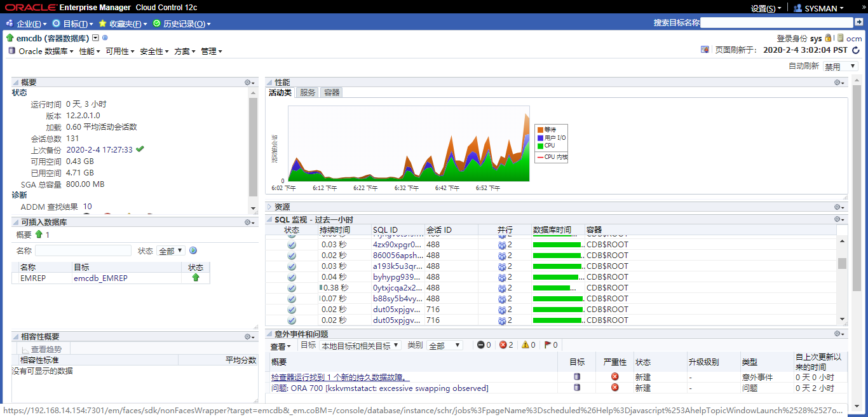
Task: Click the search go arrow button
Action: [858, 23]
